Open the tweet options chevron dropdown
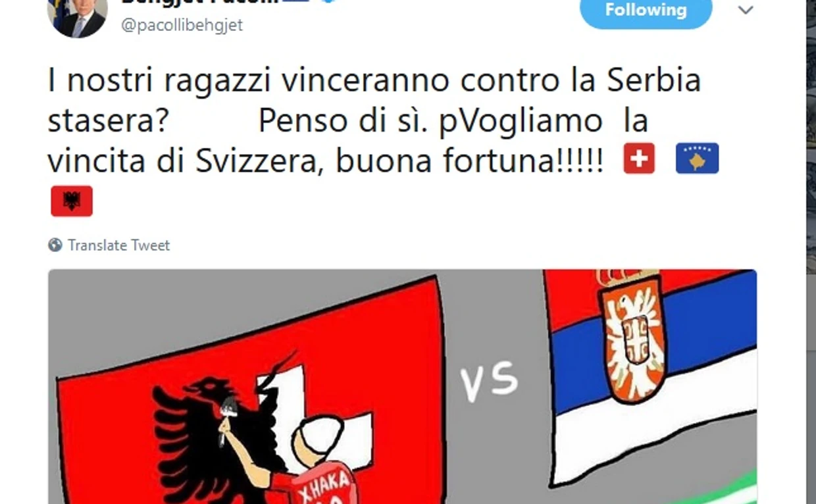The height and width of the screenshot is (504, 816). pyautogui.click(x=746, y=11)
